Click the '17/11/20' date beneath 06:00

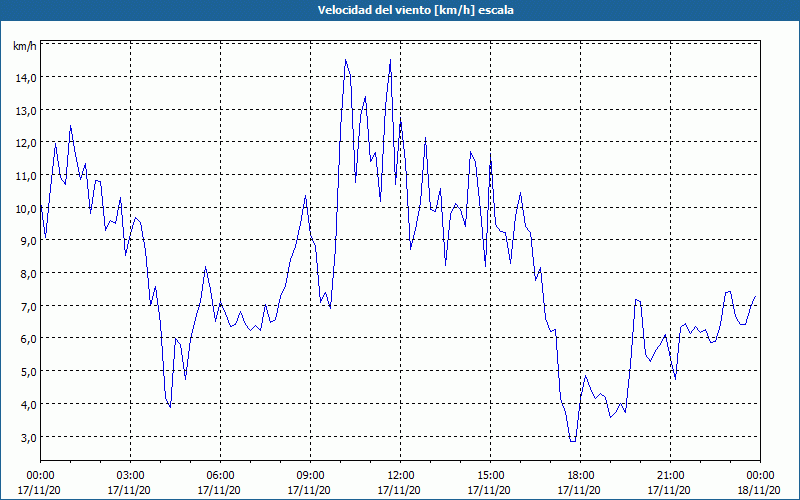tap(219, 490)
